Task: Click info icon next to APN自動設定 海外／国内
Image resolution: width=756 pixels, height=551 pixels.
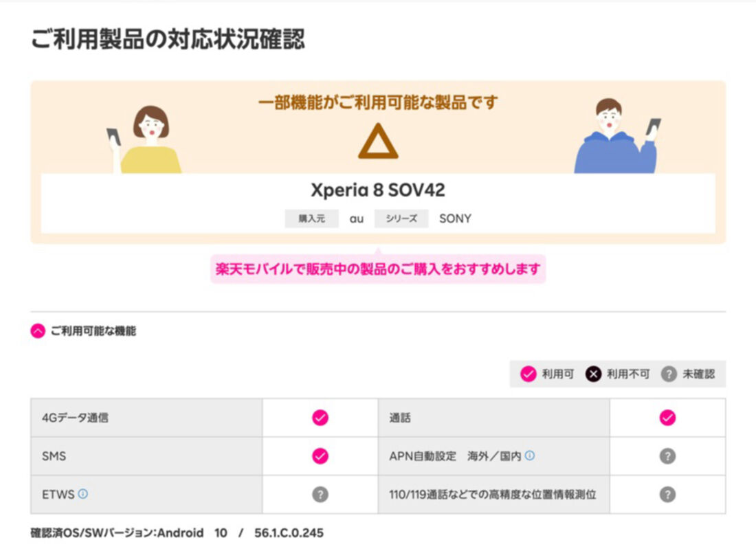Action: pyautogui.click(x=529, y=456)
